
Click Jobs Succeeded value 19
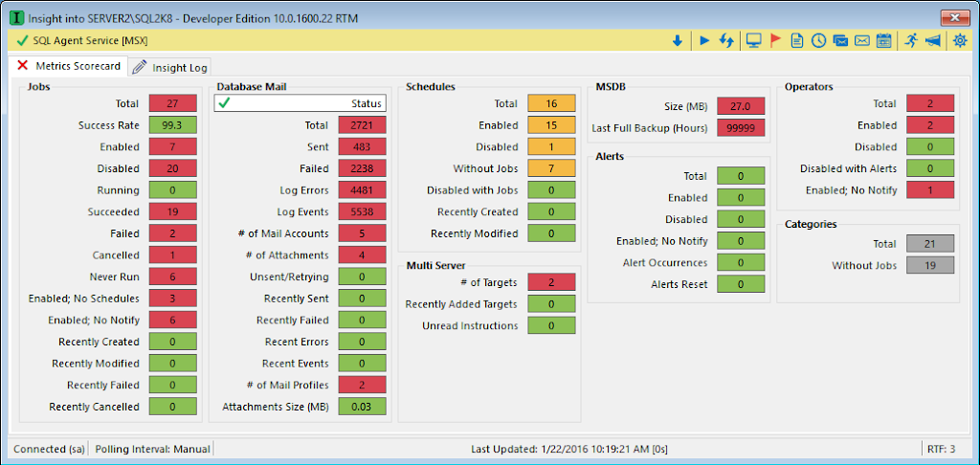pyautogui.click(x=173, y=211)
